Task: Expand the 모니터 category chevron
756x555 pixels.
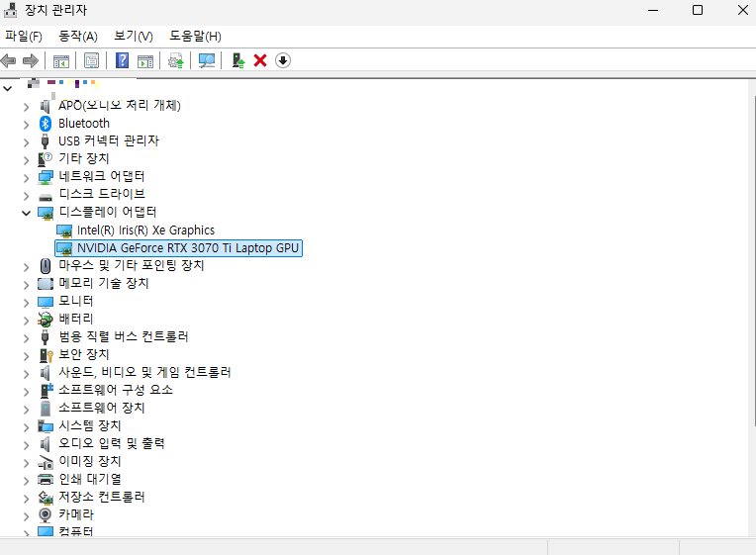Action: [26, 303]
